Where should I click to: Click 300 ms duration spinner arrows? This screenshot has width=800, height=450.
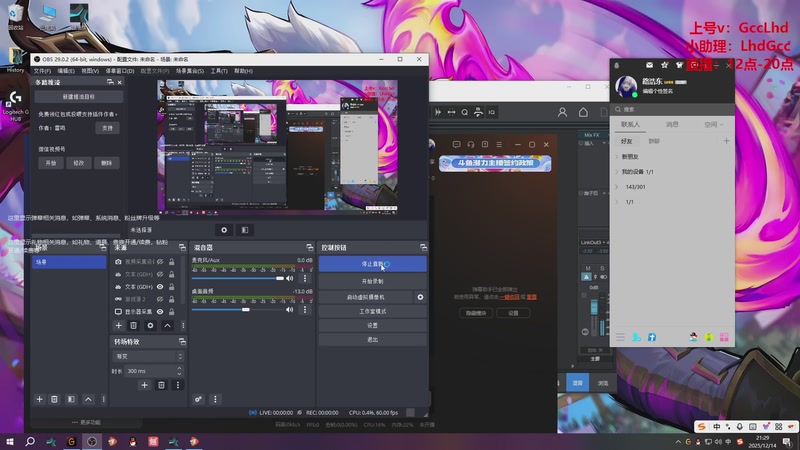tap(179, 371)
